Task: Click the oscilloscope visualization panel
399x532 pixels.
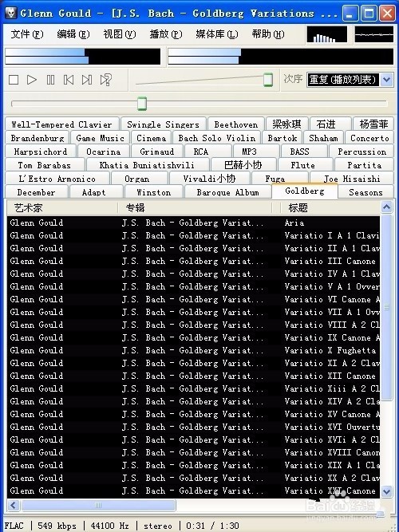Action: click(x=374, y=34)
